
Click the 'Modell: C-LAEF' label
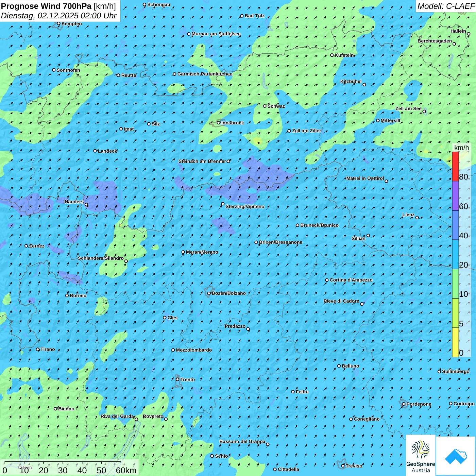(446, 6)
